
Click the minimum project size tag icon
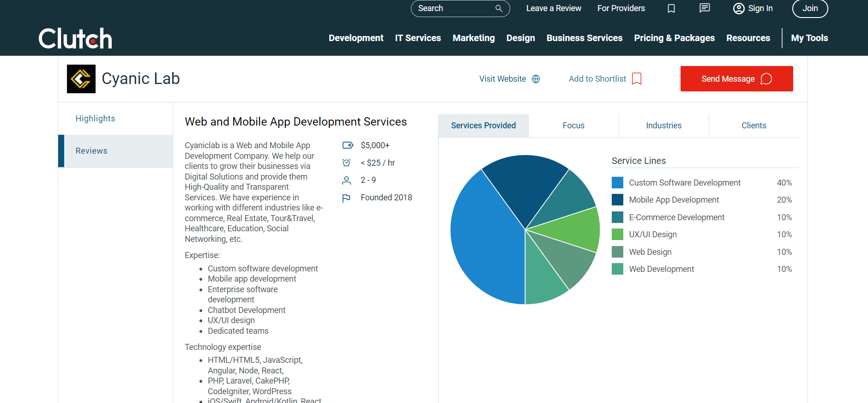(348, 145)
